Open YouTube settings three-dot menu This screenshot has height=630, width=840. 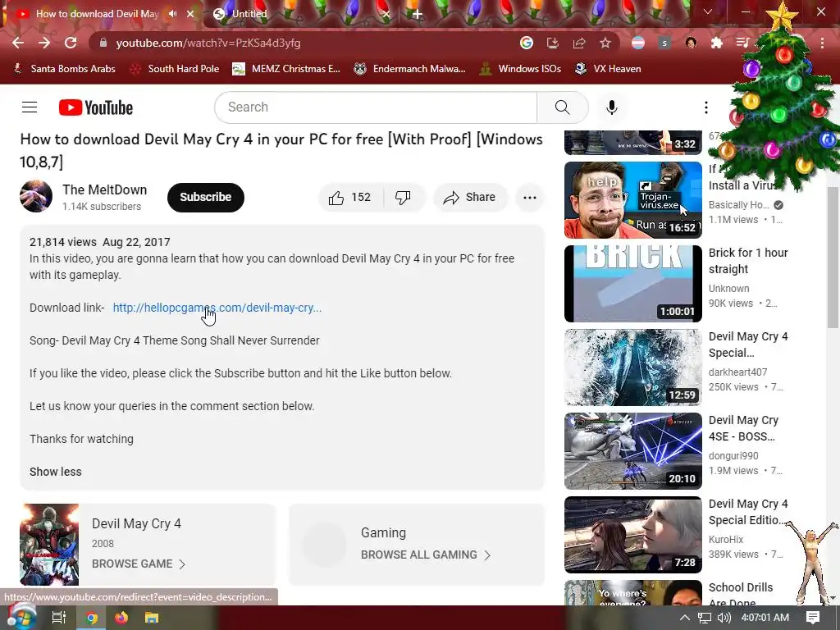click(x=706, y=107)
